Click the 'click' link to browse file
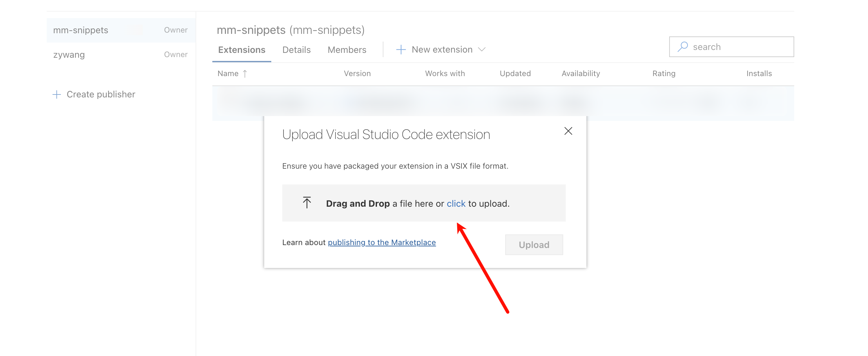The height and width of the screenshot is (356, 868). click(x=456, y=203)
